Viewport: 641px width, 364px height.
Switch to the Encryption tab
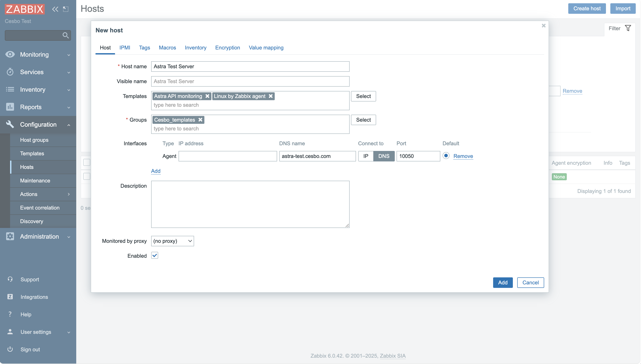(227, 47)
